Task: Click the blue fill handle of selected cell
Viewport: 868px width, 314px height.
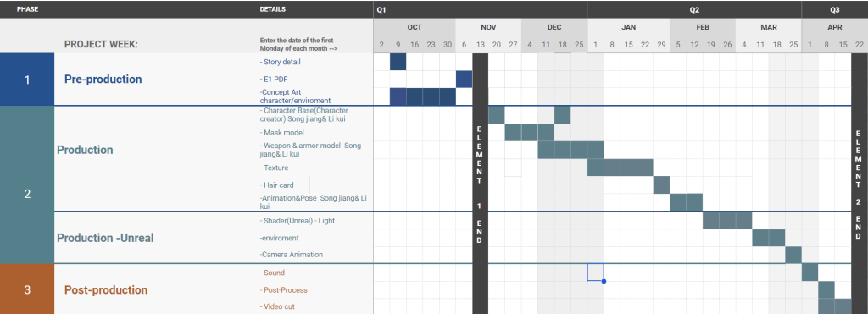Action: point(604,281)
